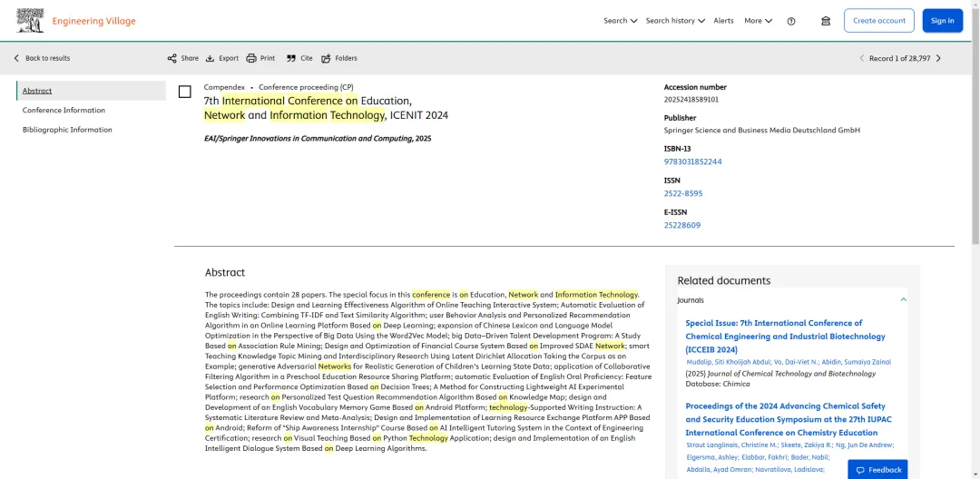Click the source title EAI/Springer Innovations
This screenshot has width=980, height=479.
(318, 139)
